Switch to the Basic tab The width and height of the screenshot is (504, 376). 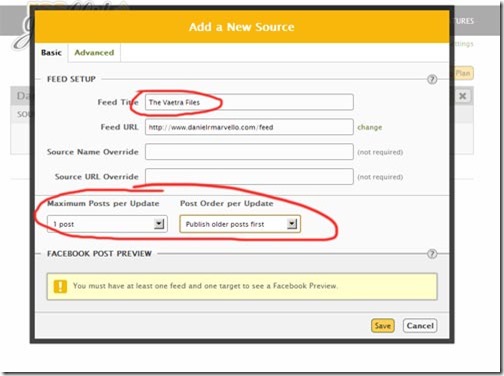tap(51, 53)
